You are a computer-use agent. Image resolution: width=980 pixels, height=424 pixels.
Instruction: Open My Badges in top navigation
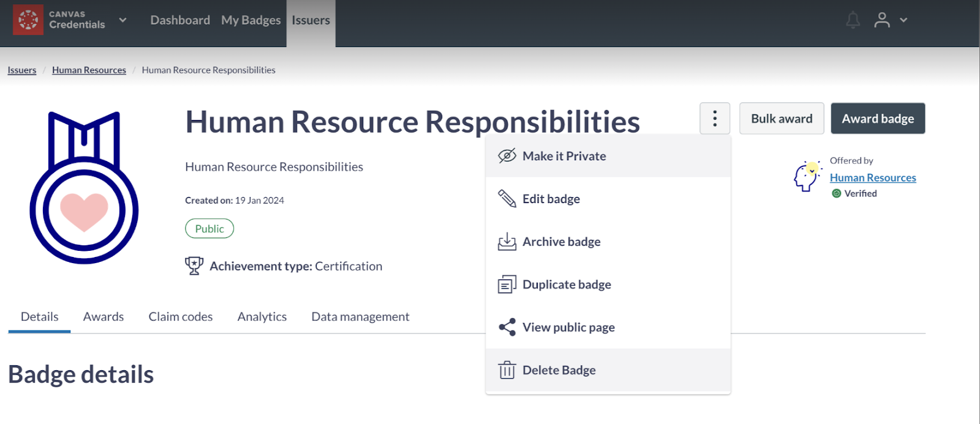coord(251,20)
